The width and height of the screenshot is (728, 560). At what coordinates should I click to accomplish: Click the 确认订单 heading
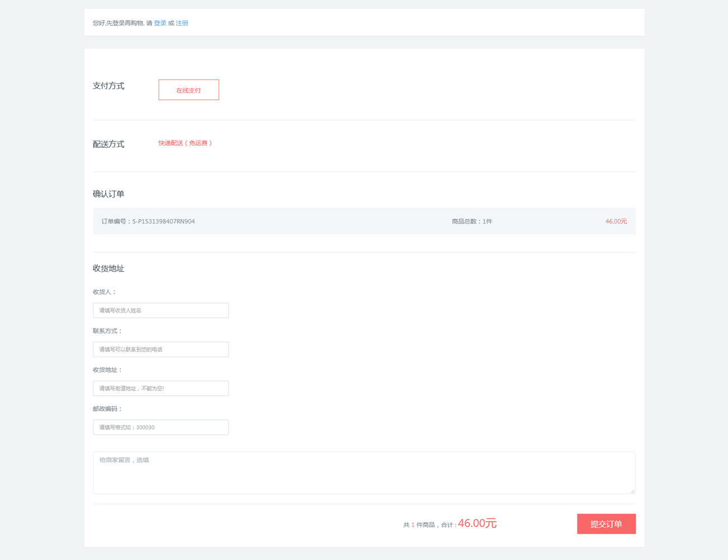coord(109,194)
